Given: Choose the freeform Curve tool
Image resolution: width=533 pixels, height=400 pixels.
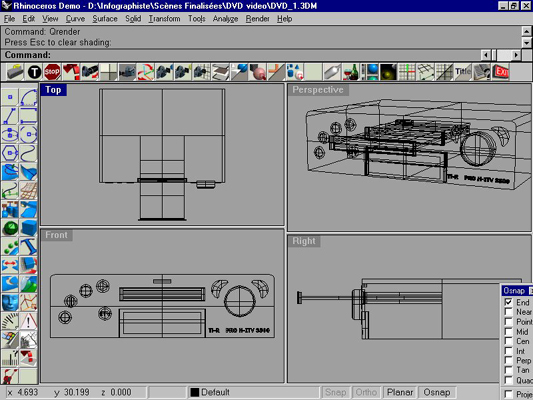Looking at the screenshot, I should (x=29, y=153).
